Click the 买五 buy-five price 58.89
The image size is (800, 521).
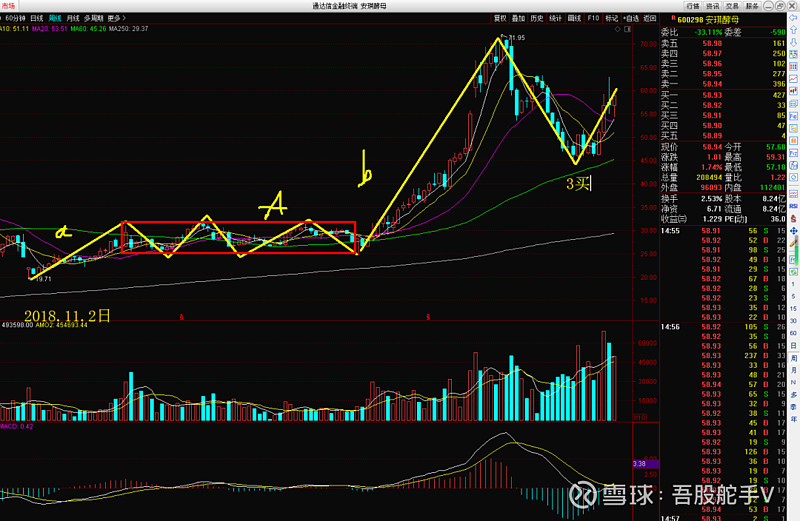(712, 136)
